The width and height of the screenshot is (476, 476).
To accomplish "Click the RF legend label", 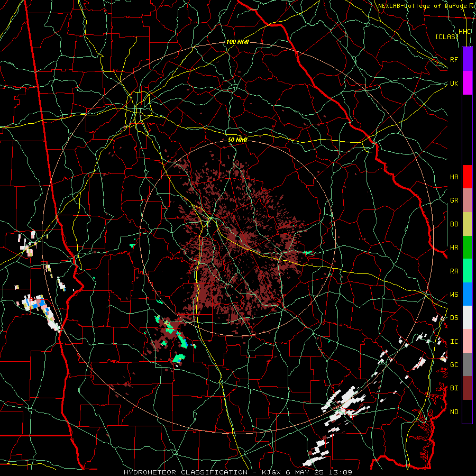I will click(x=454, y=59).
